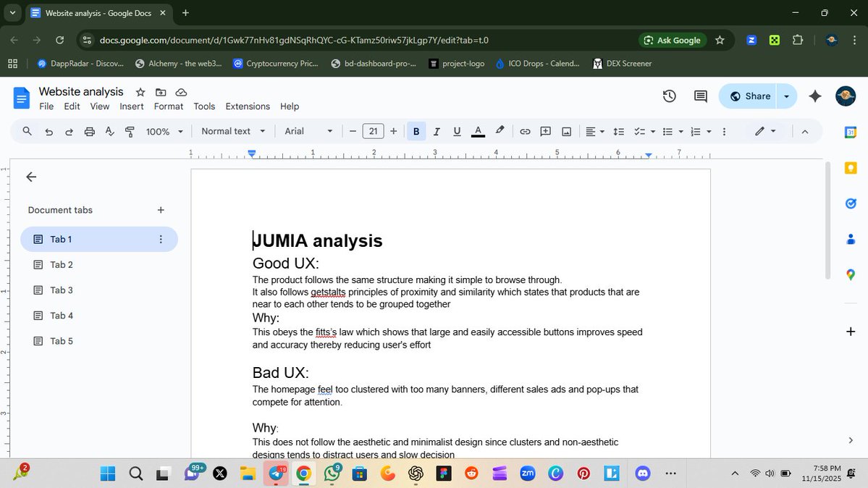The width and height of the screenshot is (868, 488).
Task: Insert an image
Action: [x=566, y=131]
